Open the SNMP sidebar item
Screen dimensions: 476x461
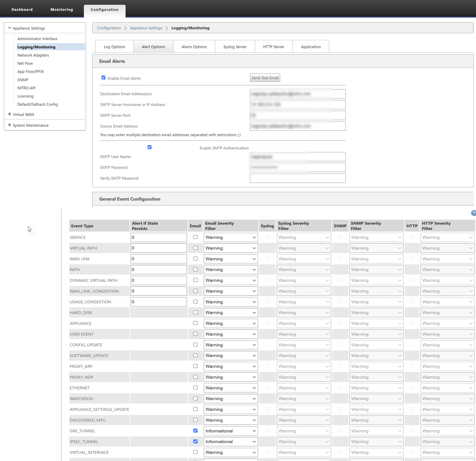(x=23, y=80)
